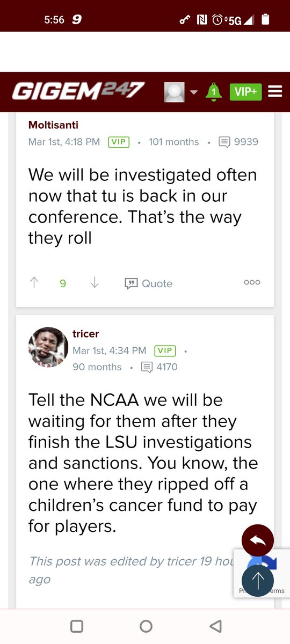Go to GIGEM247 home logo
Image resolution: width=290 pixels, height=644 pixels.
click(x=78, y=91)
